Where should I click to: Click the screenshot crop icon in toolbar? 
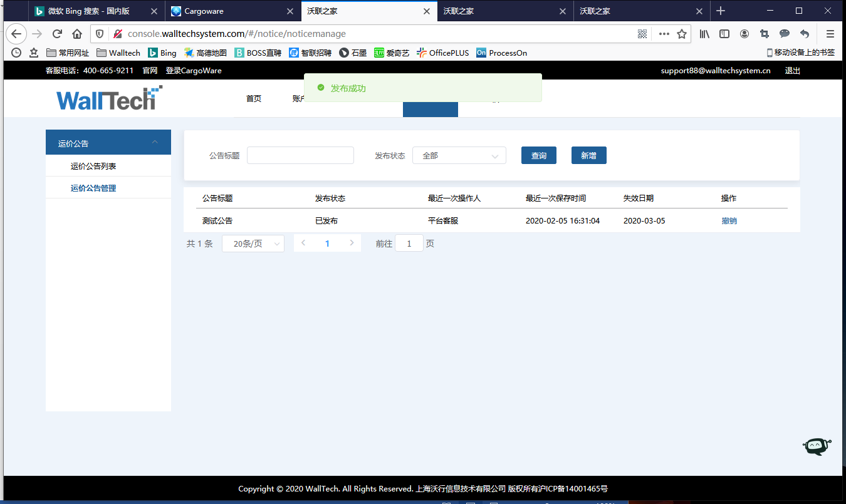click(x=765, y=34)
